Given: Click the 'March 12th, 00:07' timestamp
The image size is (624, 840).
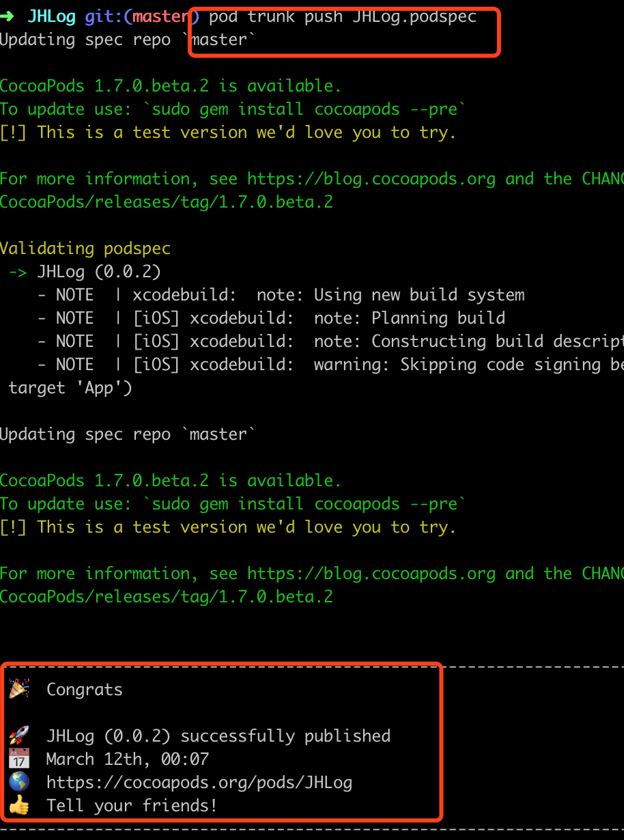Looking at the screenshot, I should click(128, 759).
